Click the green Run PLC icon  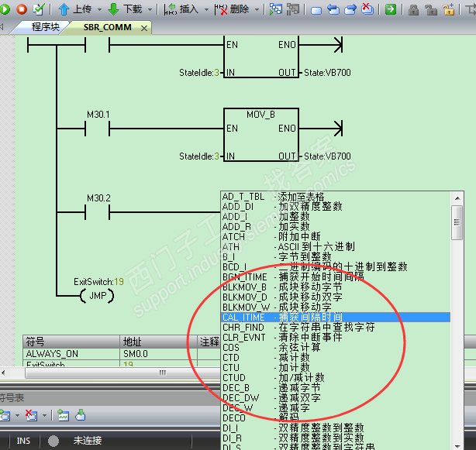4,9
